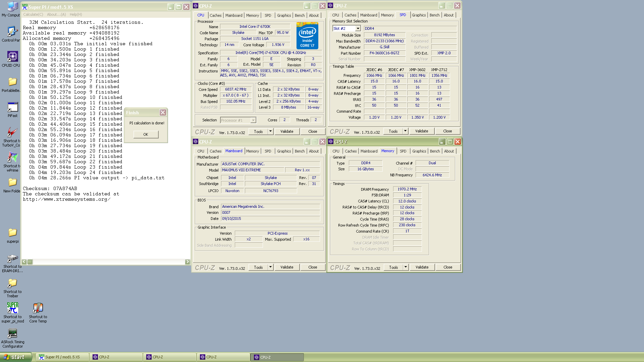Click Super PI horizontal scrollbar right arrow

point(187,262)
